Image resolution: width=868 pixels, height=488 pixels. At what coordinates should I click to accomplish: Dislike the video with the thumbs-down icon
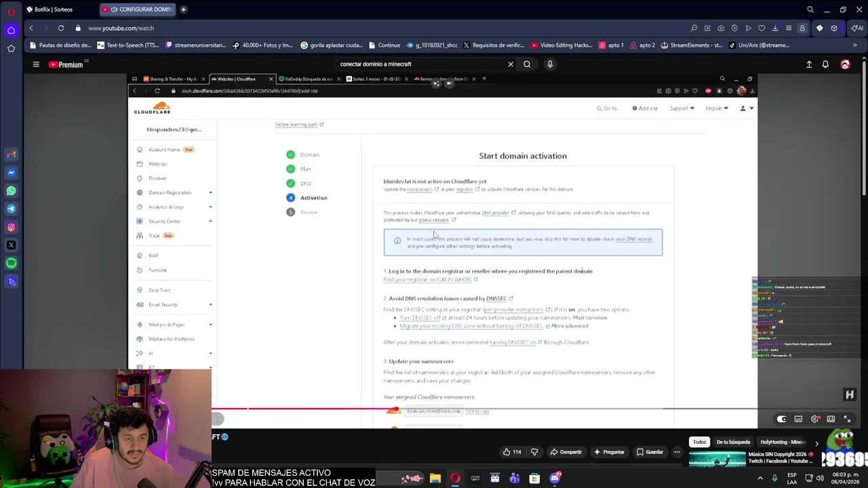point(534,452)
